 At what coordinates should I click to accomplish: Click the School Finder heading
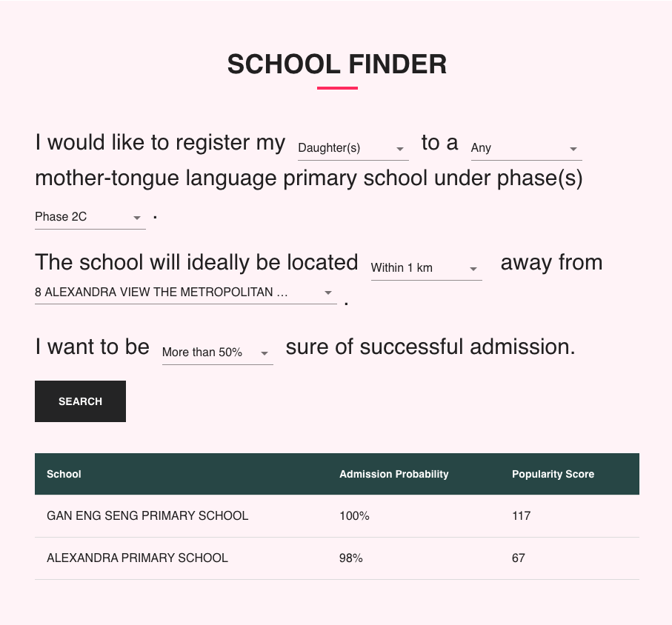click(x=337, y=64)
